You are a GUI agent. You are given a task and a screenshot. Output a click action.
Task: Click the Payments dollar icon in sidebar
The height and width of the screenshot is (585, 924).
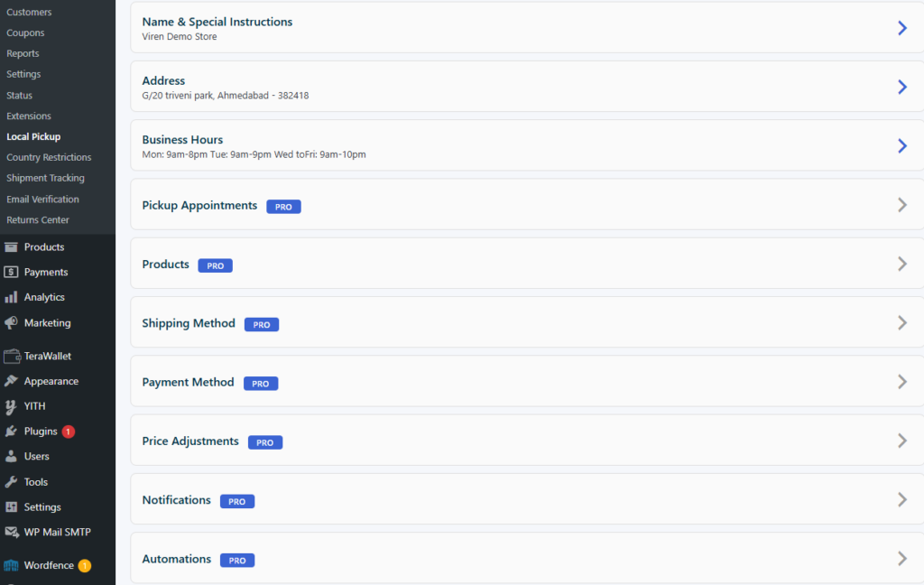pos(11,272)
